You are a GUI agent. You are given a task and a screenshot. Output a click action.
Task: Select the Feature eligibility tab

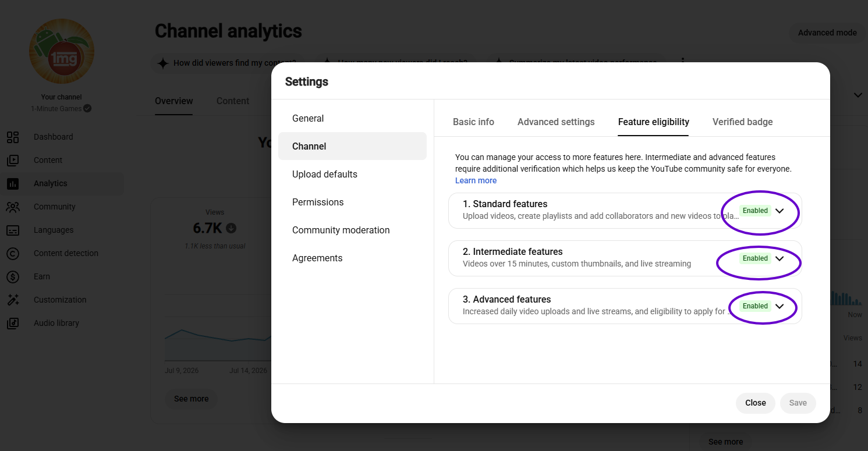coord(653,122)
